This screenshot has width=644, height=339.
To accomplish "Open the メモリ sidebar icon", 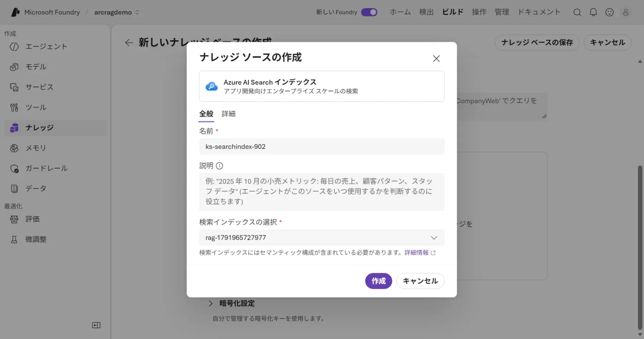I will click(14, 148).
